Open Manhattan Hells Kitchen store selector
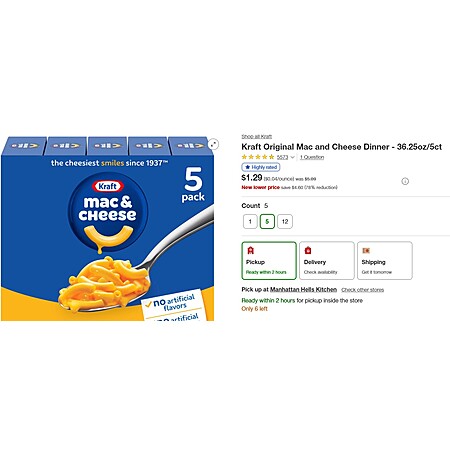 pyautogui.click(x=303, y=289)
